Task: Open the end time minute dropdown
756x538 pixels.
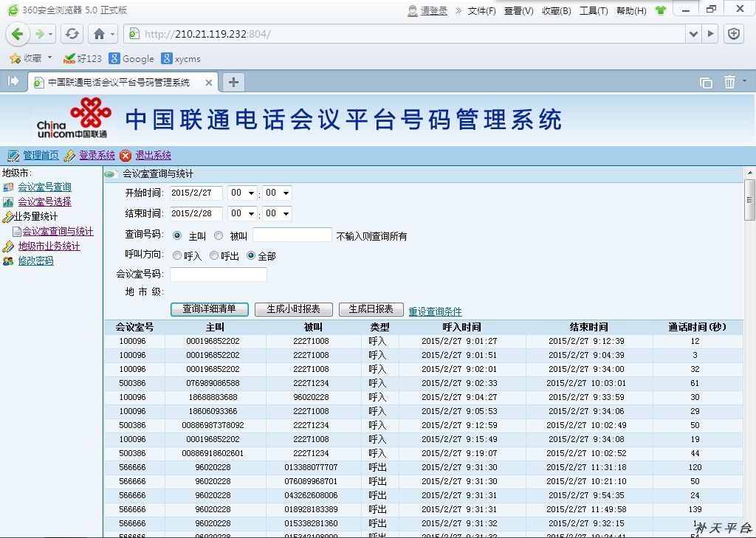Action: [278, 213]
